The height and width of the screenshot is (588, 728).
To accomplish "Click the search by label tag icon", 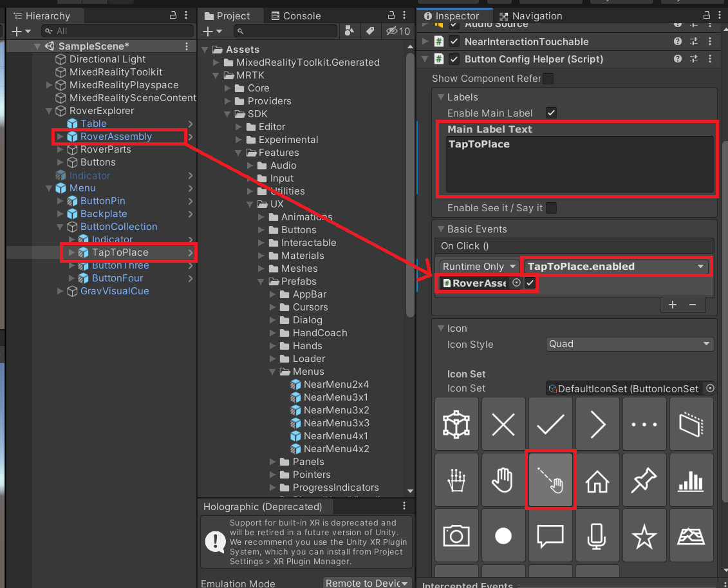I will [370, 31].
